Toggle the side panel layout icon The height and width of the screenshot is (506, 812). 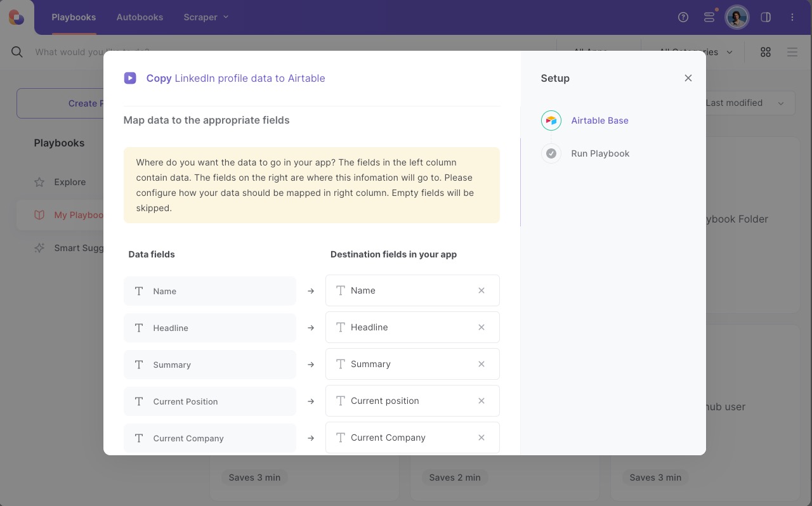click(x=766, y=17)
